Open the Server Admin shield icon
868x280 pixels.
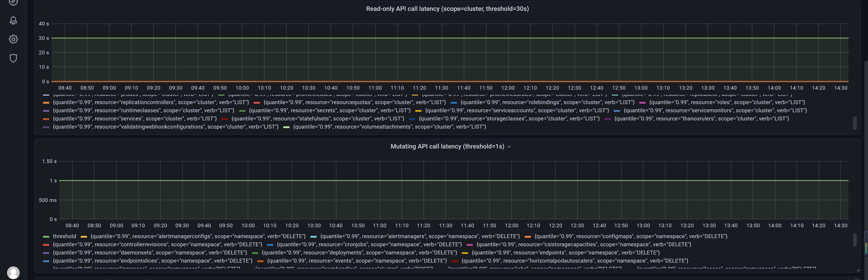tap(13, 58)
